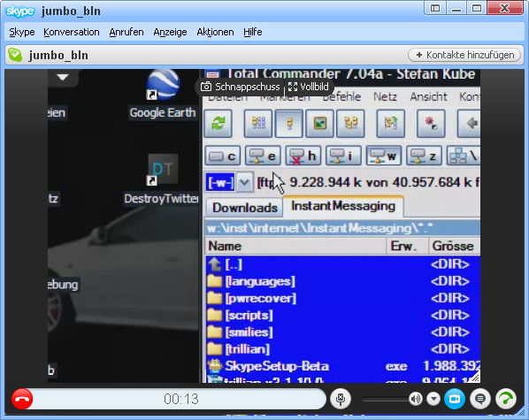Click the tree view toolbar icon

point(350,124)
